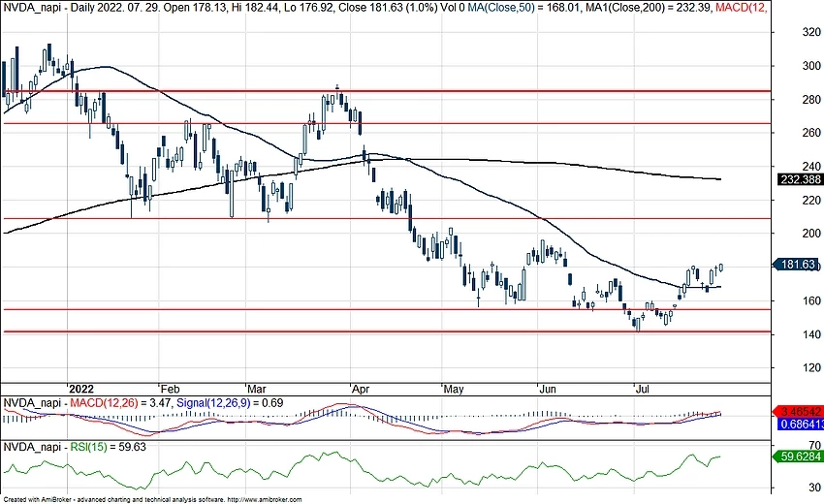
Task: Click the red 3.46542 MACD value label
Action: click(x=800, y=412)
